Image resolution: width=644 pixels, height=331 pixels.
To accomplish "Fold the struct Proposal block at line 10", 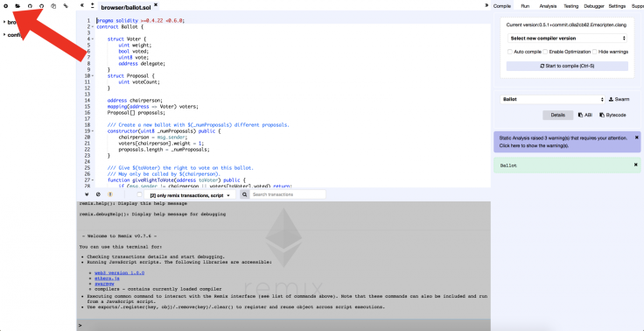I will [x=93, y=75].
